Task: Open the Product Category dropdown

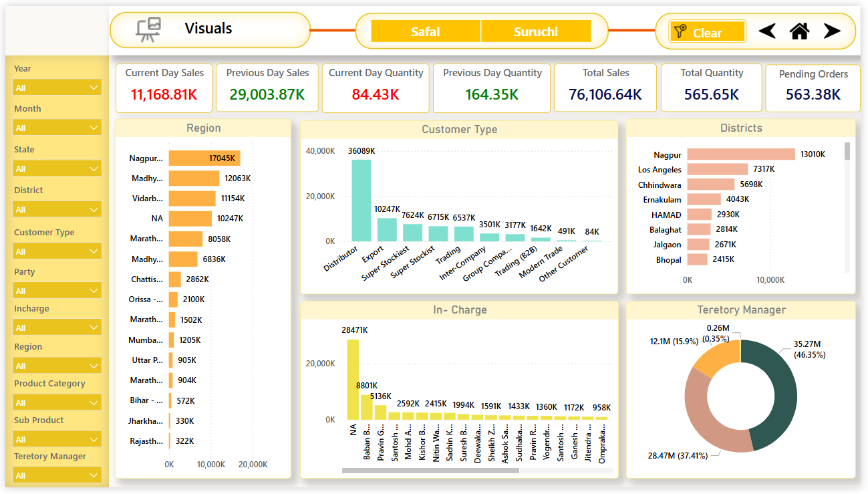Action: click(x=57, y=402)
